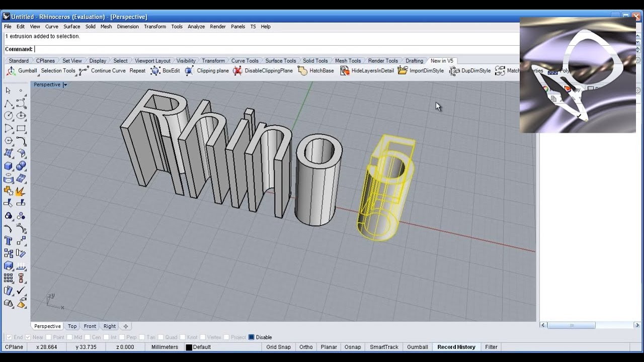
Task: Switch to the Curve Tools toolbar tab
Action: (x=245, y=61)
